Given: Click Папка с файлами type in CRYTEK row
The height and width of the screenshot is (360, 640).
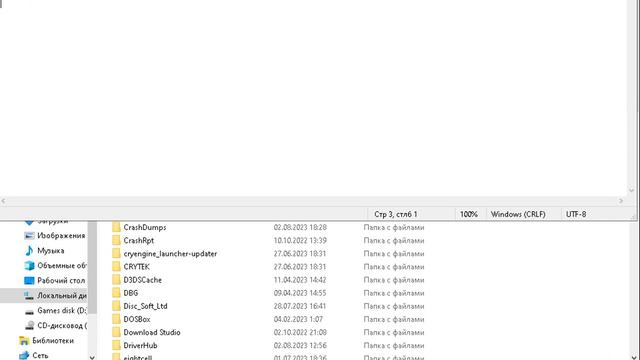Looking at the screenshot, I should (x=394, y=267).
